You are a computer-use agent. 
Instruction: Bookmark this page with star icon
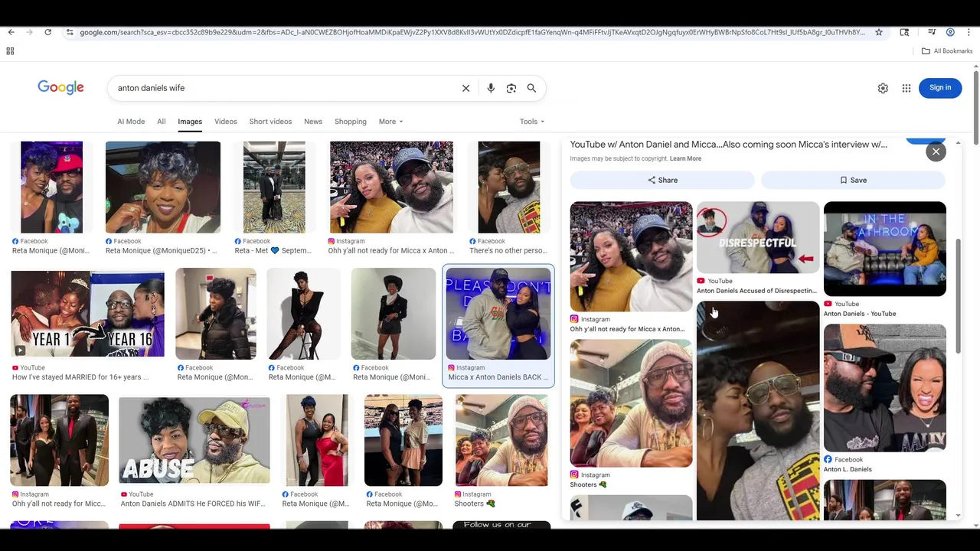pyautogui.click(x=879, y=32)
